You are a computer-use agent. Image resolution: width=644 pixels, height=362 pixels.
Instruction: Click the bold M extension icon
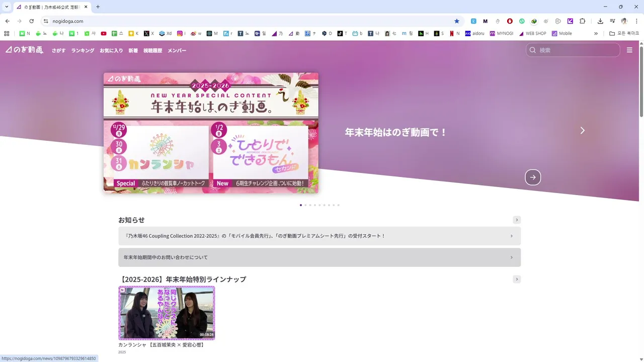[486, 21]
